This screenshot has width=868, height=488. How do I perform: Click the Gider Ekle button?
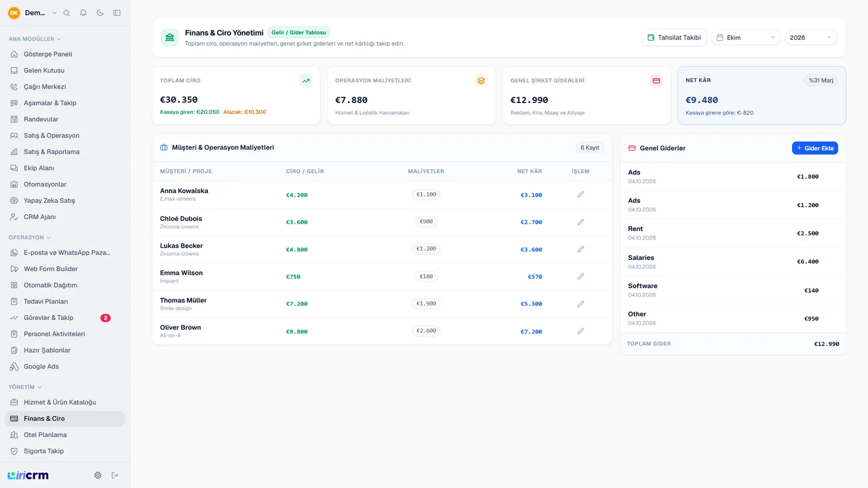pos(815,148)
